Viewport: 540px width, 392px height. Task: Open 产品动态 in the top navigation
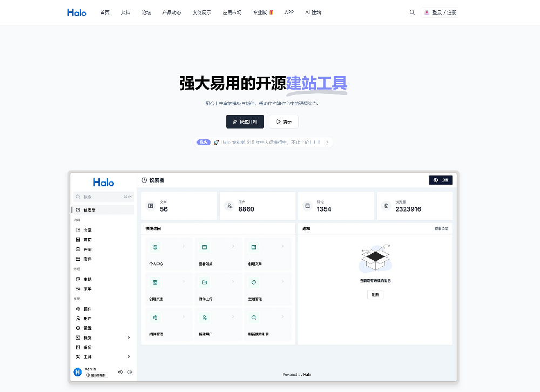click(x=172, y=12)
